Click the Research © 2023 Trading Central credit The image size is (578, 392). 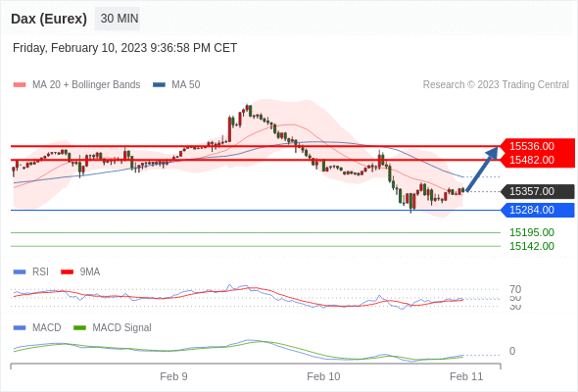(496, 85)
